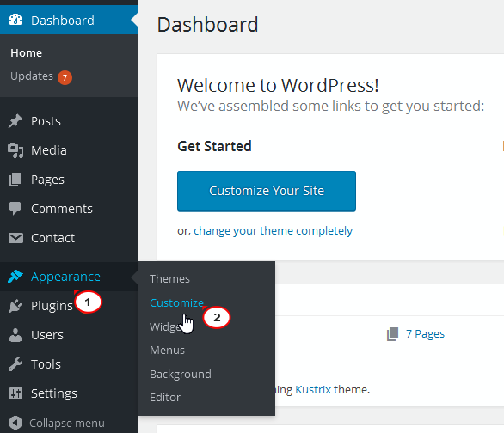This screenshot has width=504, height=433.
Task: Open the Media menu
Action: tap(49, 150)
